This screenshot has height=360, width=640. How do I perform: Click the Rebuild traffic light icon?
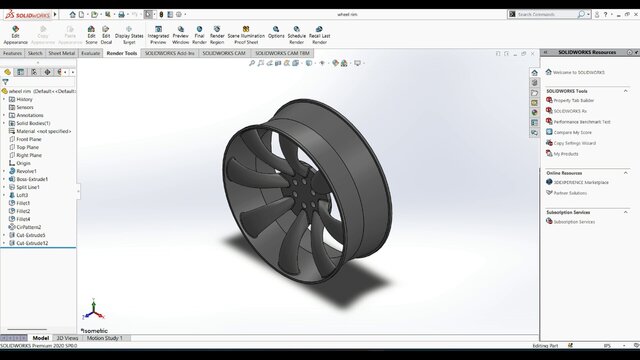pos(161,14)
